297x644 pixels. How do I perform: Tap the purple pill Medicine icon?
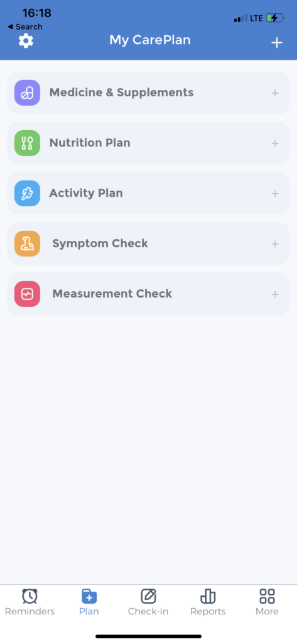click(27, 93)
